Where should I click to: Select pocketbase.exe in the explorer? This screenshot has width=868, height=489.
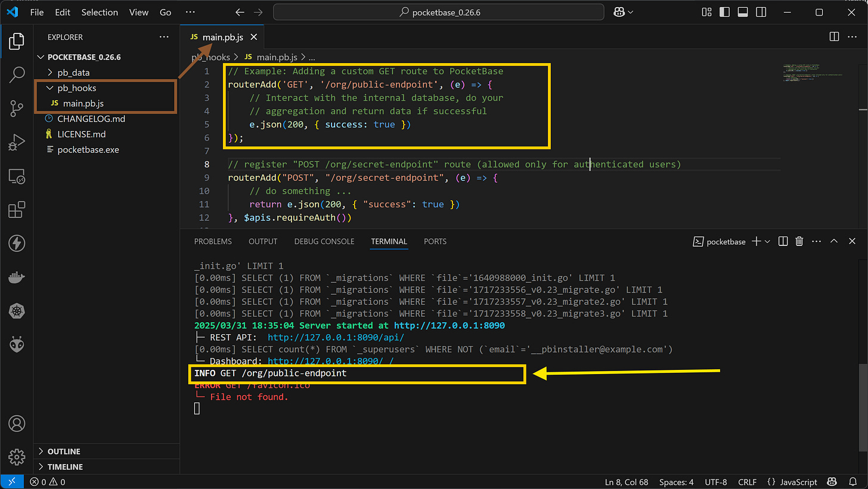tap(88, 149)
